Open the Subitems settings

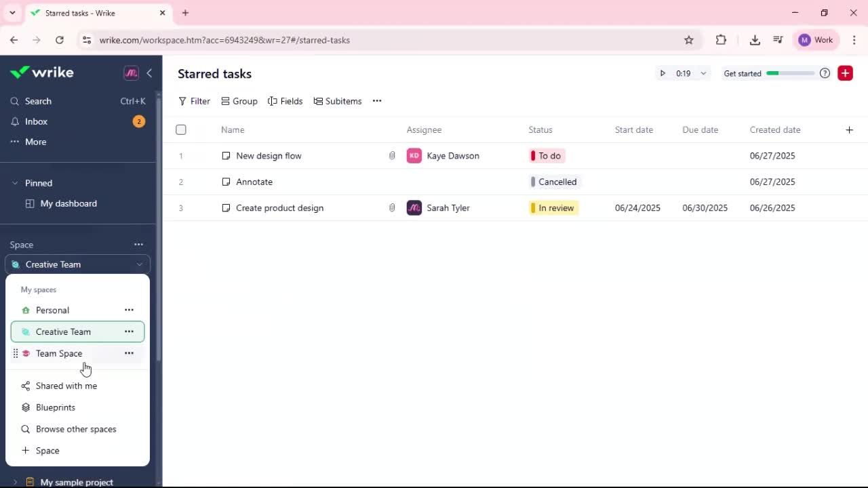[x=338, y=101]
